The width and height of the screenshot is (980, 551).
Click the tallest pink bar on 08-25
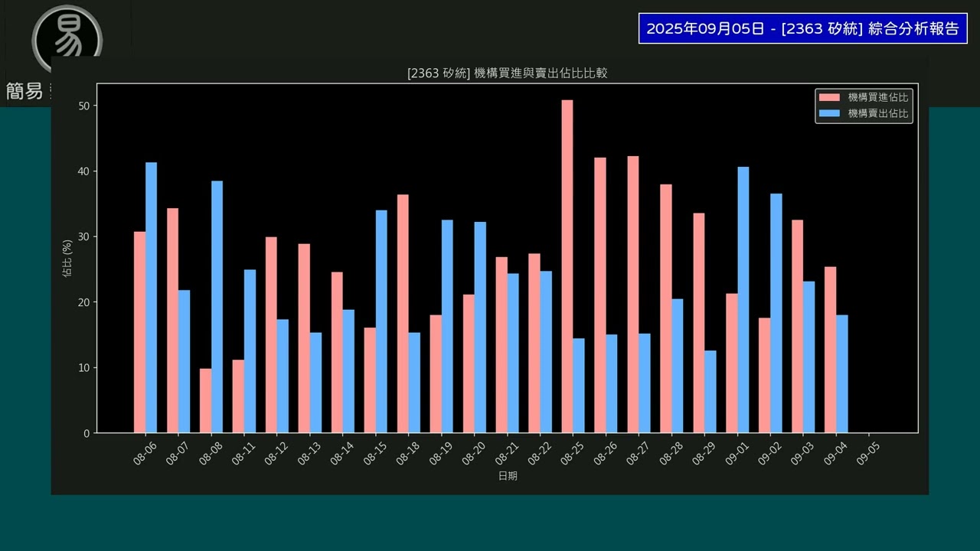(567, 266)
